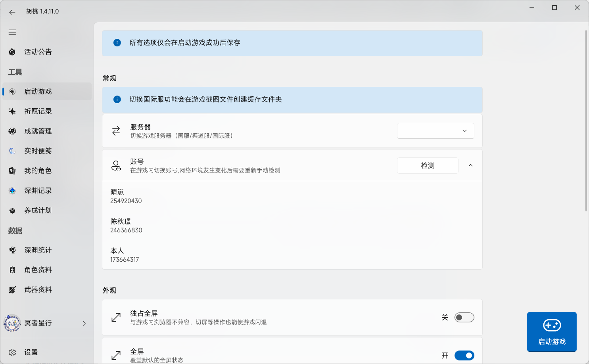Collapse the 账号 account list
This screenshot has width=589, height=364.
point(470,165)
